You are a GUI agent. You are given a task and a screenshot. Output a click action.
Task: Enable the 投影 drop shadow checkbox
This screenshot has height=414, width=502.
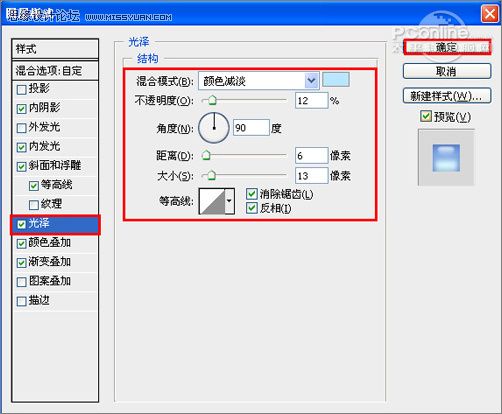[21, 90]
